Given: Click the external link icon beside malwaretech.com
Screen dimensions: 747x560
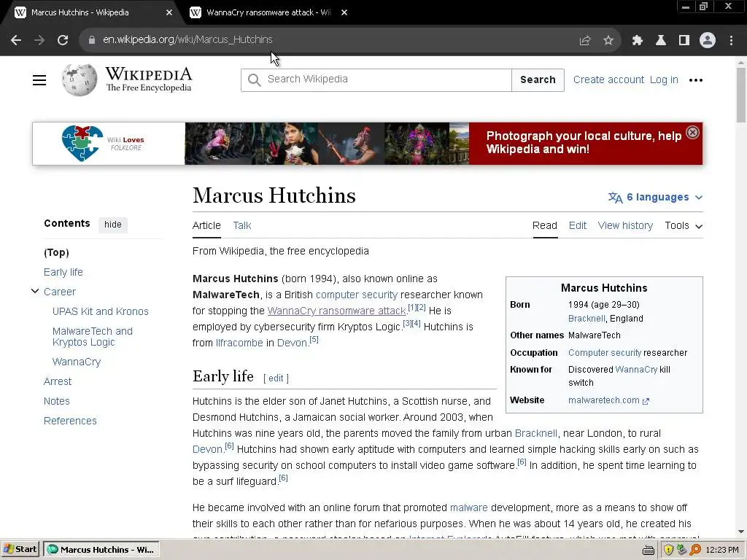Looking at the screenshot, I should tap(646, 401).
